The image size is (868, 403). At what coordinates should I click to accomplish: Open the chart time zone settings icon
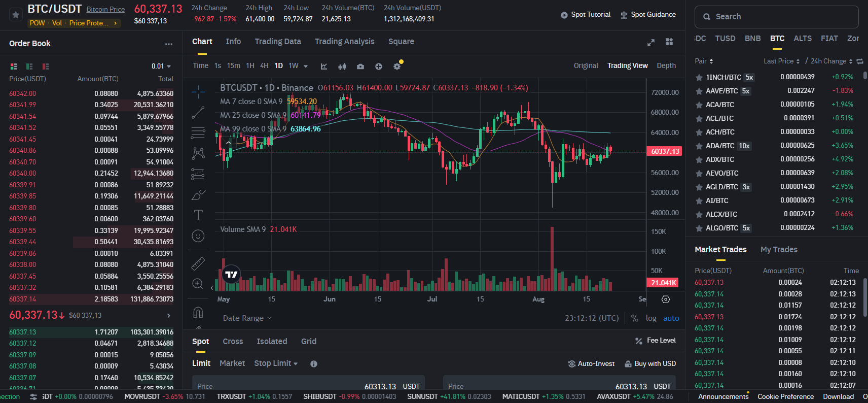click(666, 299)
